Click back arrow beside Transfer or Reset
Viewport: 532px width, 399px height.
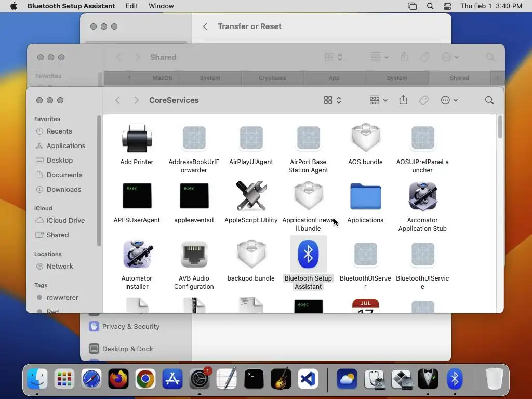(205, 26)
